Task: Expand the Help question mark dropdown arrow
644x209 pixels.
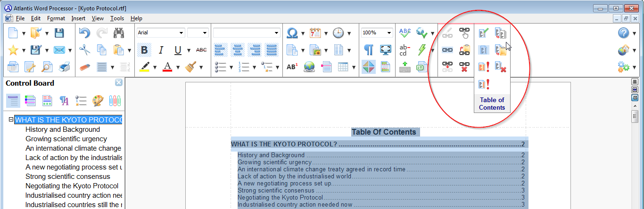Action: coord(635,33)
